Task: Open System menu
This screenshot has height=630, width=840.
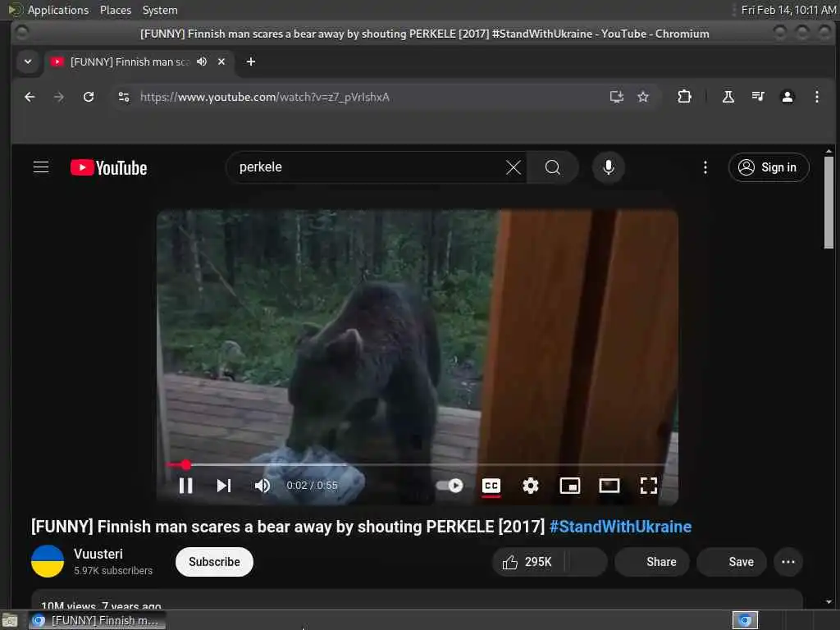Action: [x=160, y=10]
